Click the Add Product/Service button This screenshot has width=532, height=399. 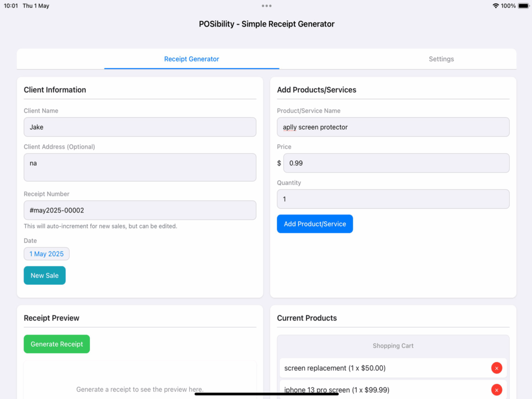pos(314,224)
